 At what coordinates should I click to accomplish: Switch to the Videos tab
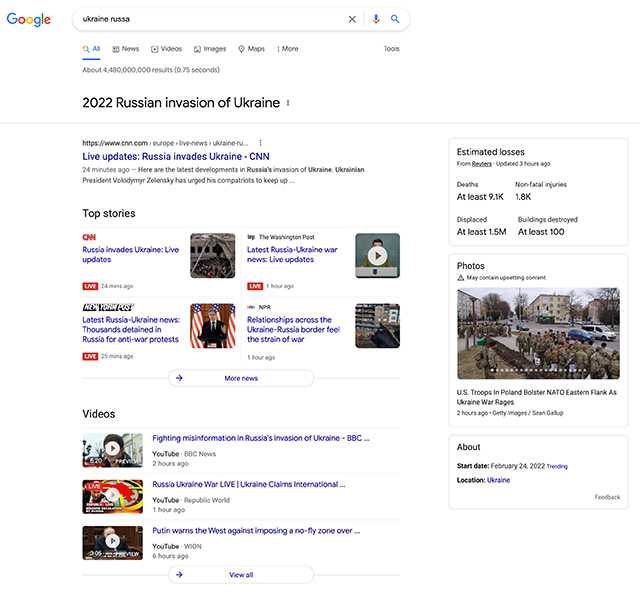pos(167,49)
